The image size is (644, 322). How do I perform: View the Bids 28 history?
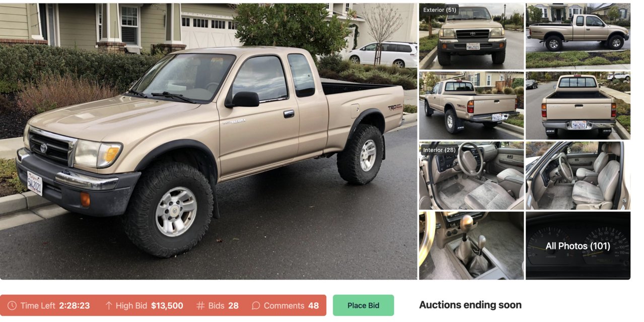218,305
